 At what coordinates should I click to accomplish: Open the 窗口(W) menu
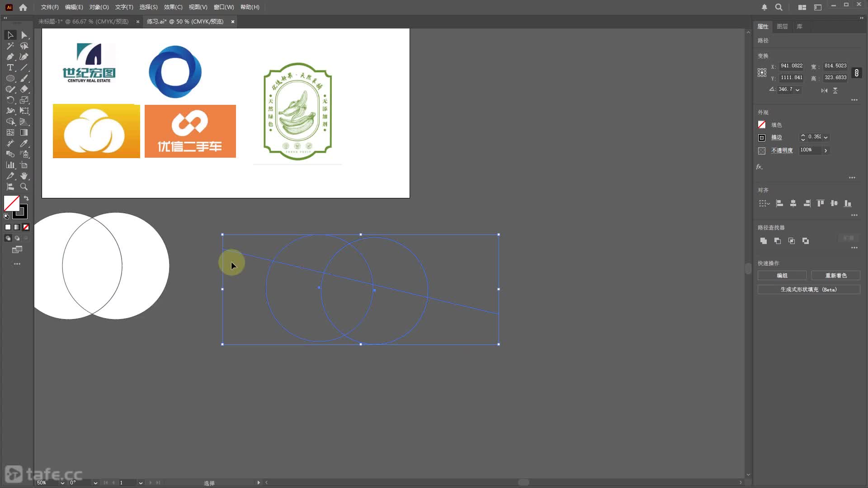click(224, 7)
